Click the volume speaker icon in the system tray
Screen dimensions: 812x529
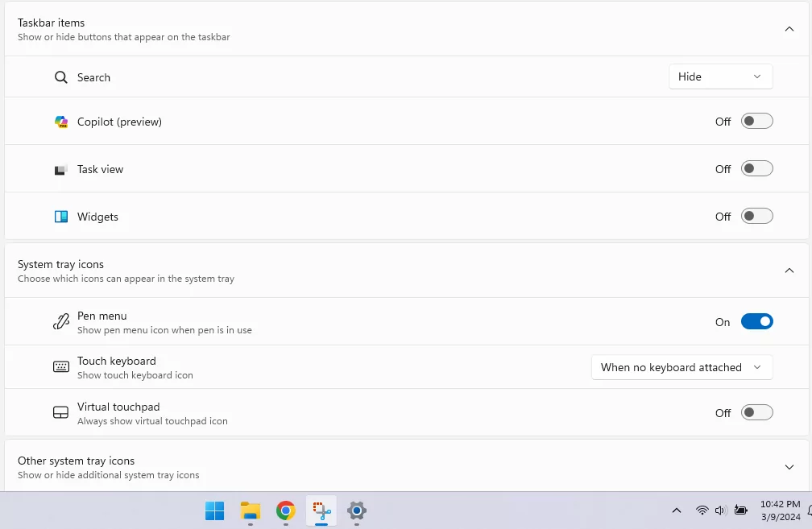coord(720,510)
